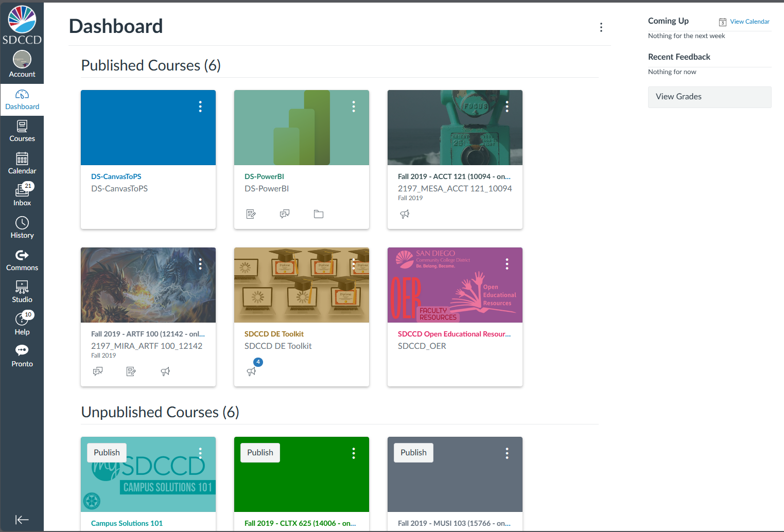Open Pronto chat in the sidebar
Image resolution: width=784 pixels, height=532 pixels.
(x=22, y=356)
